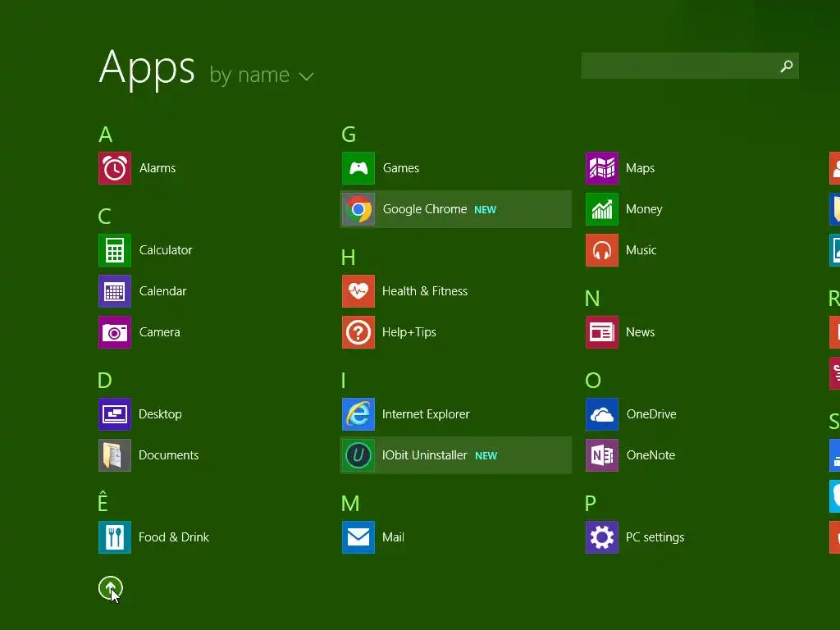Image resolution: width=840 pixels, height=630 pixels.
Task: Launch the Internet Explorer icon
Action: (x=358, y=414)
